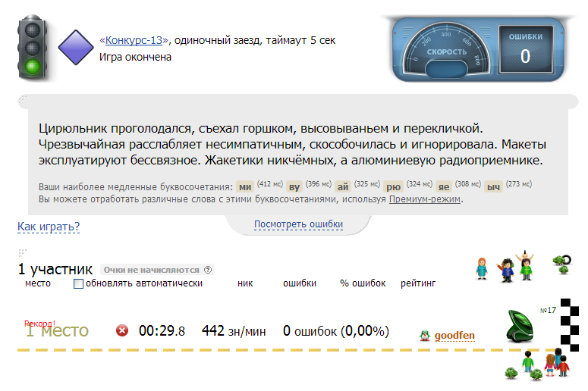The image size is (588, 391).
Task: Click the '0 ошибок (0,00%)' result
Action: 336,331
